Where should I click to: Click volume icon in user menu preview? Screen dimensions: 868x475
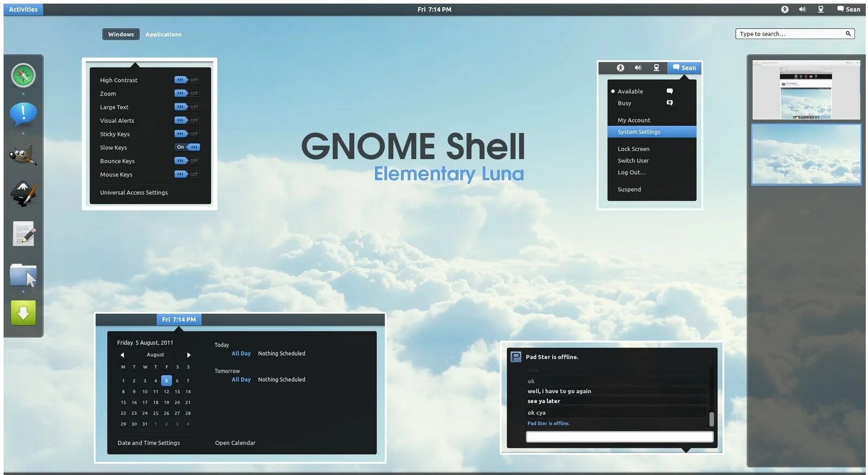(638, 68)
